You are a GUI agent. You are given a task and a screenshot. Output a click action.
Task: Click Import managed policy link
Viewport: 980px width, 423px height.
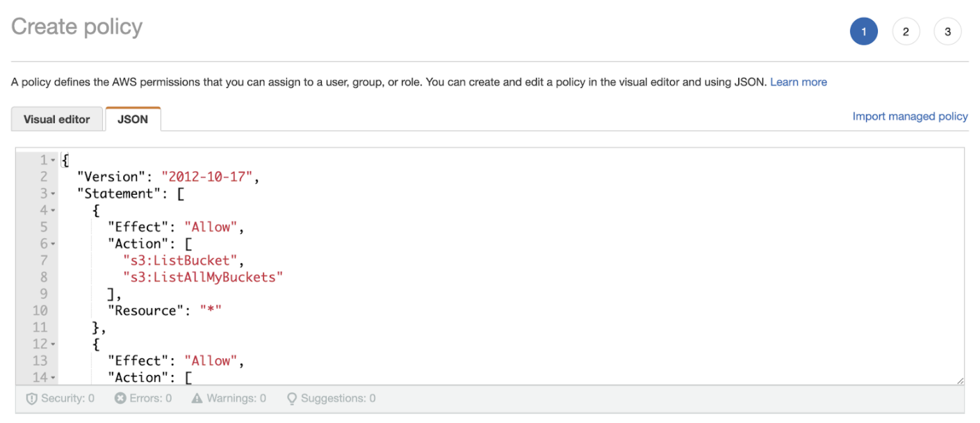(x=910, y=116)
